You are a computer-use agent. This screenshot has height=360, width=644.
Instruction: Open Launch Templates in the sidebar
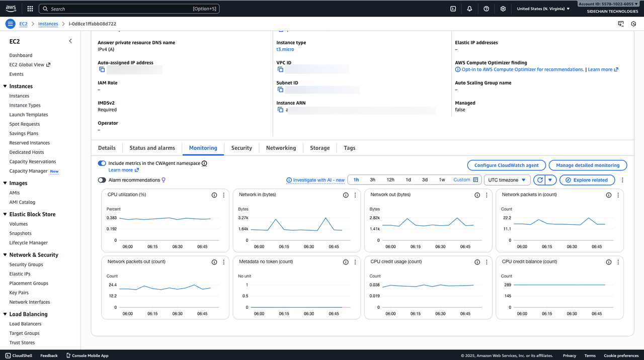29,115
